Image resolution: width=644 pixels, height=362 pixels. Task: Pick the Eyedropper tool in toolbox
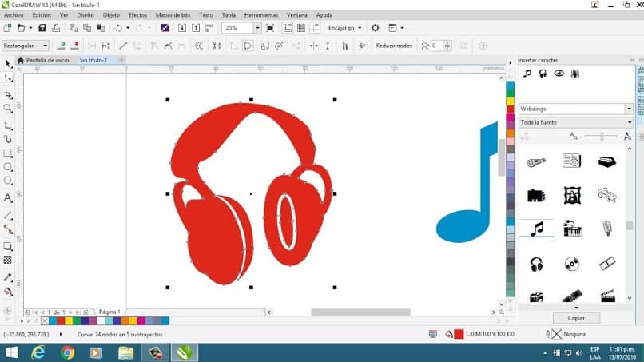pyautogui.click(x=8, y=277)
